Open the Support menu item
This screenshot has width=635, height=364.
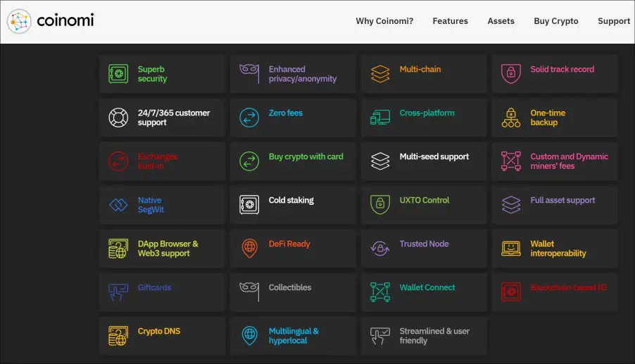click(614, 21)
